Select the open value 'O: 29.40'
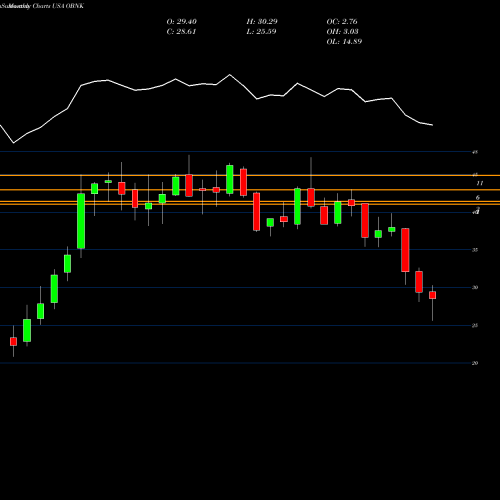 click(182, 22)
